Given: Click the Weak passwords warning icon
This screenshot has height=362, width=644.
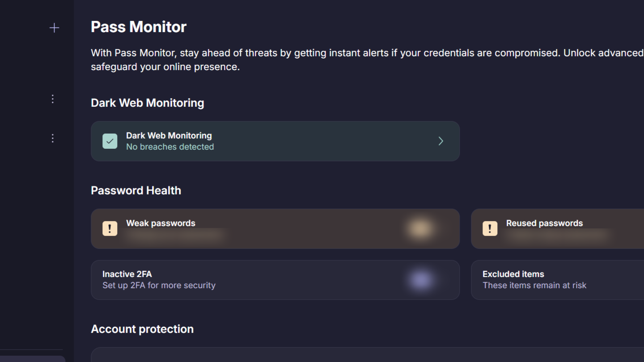Looking at the screenshot, I should (x=110, y=228).
